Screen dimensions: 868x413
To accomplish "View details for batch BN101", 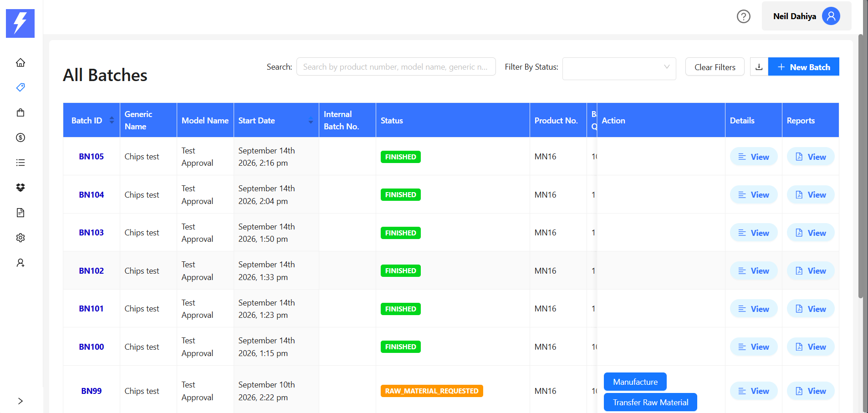I will pos(754,309).
